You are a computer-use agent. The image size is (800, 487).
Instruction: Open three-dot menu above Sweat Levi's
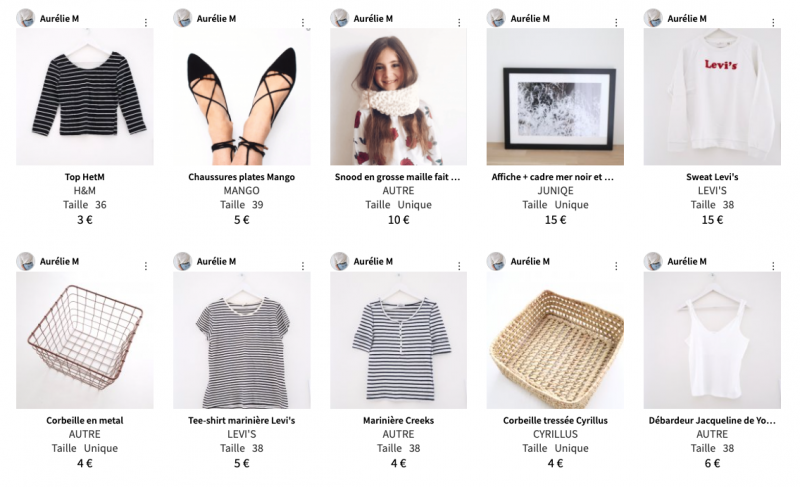click(773, 22)
